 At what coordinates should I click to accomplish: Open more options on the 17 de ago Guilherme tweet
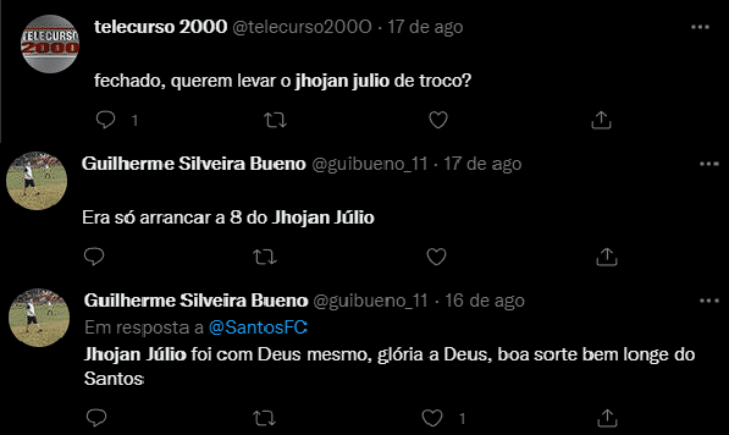708,163
